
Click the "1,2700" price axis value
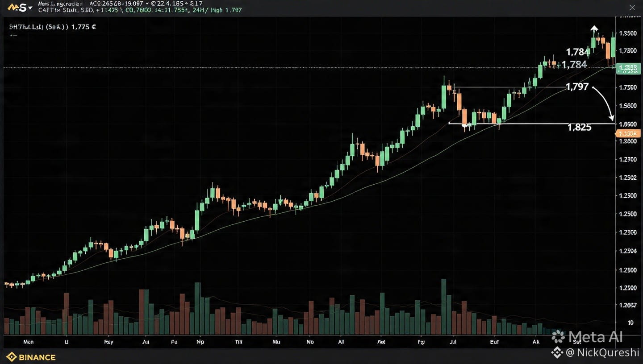point(628,159)
